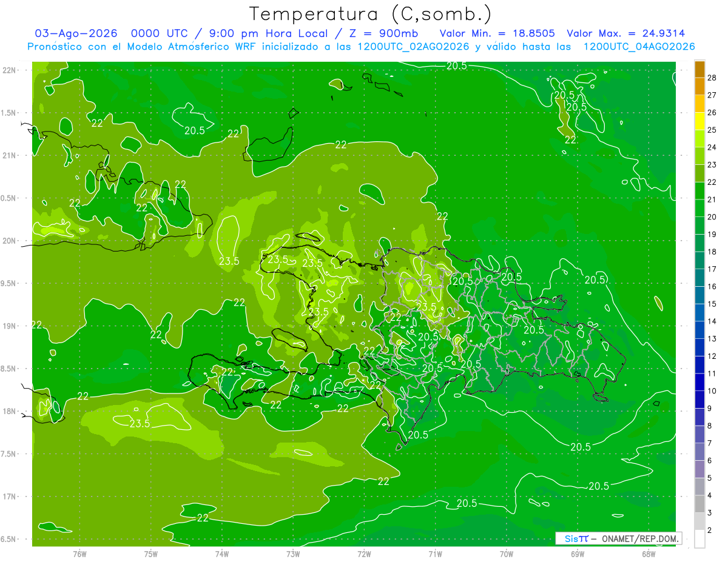The image size is (728, 562).
Task: Select the '14' value on the color scale
Action: pos(712,321)
